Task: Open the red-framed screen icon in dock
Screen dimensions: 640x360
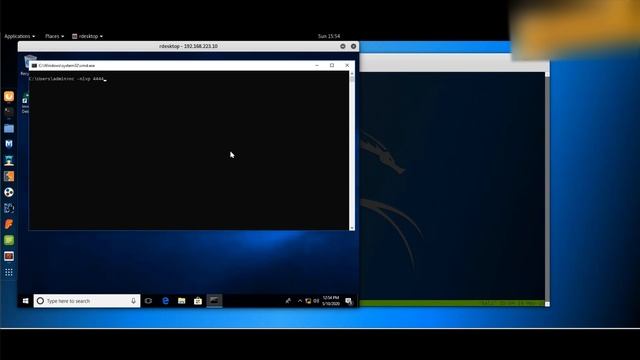Action: point(9,256)
